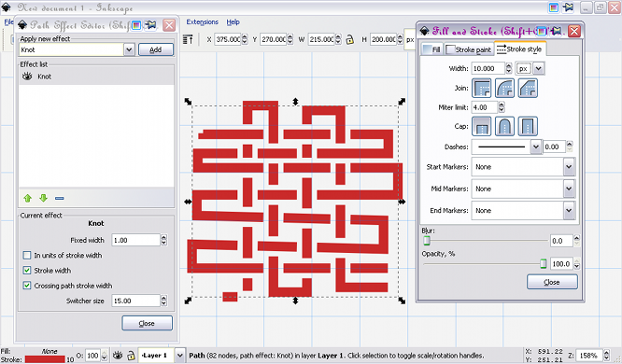The image size is (622, 364).
Task: Click top-left selection scale handle
Action: tap(188, 102)
